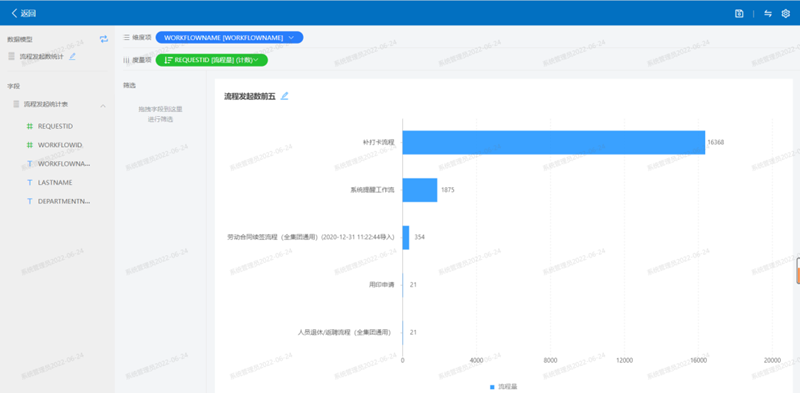Click the switch data model icon

coord(104,39)
